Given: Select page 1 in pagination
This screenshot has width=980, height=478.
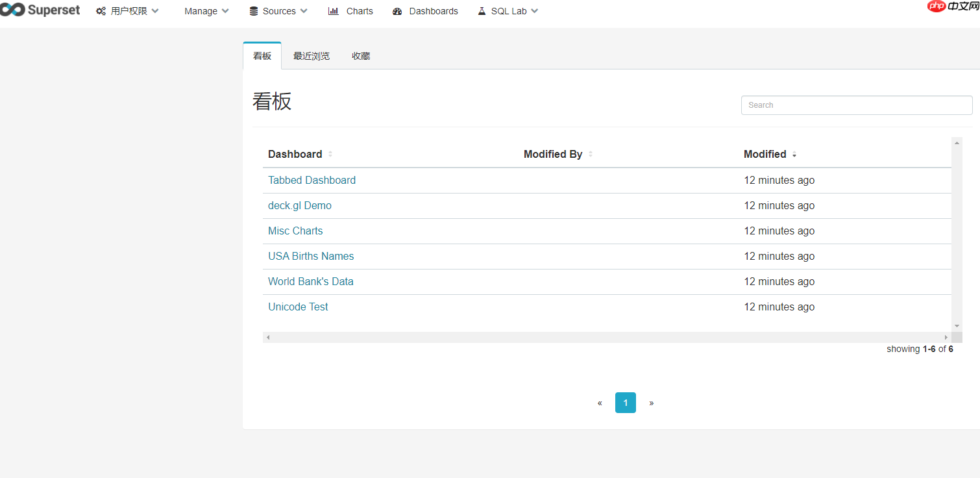Looking at the screenshot, I should pos(626,403).
